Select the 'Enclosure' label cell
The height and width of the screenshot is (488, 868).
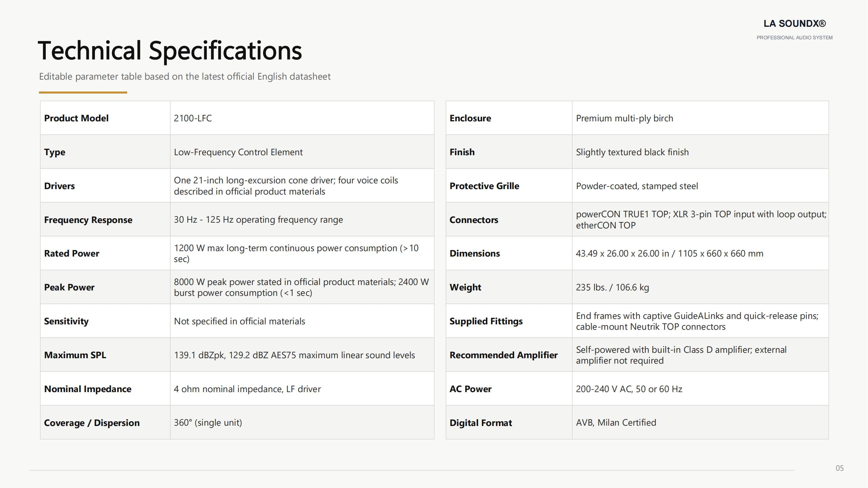point(509,118)
